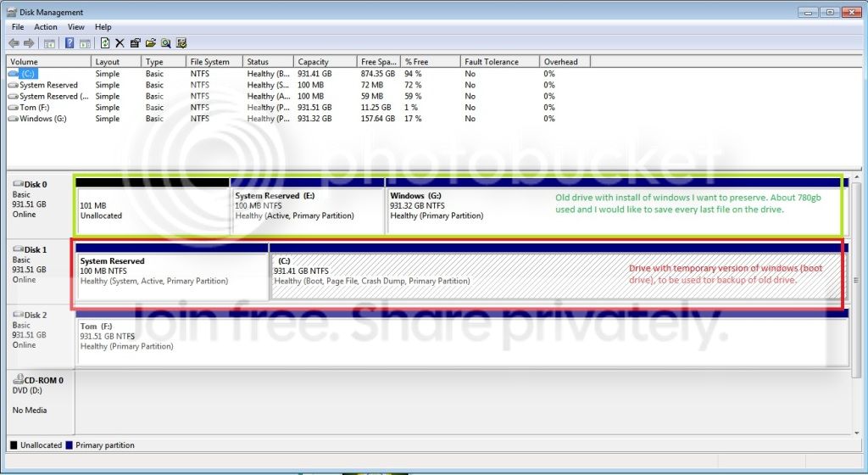868x475 pixels.
Task: Select the System Reserved (E:) partition
Action: (307, 206)
